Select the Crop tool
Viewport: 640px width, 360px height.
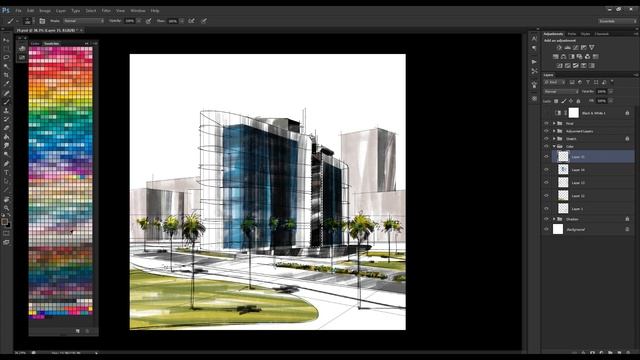click(x=6, y=75)
